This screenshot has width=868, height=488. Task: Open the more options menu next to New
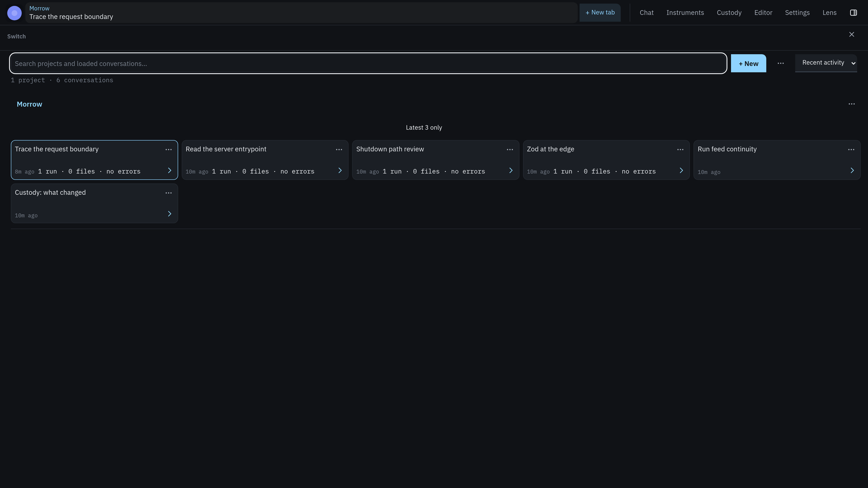pyautogui.click(x=781, y=63)
